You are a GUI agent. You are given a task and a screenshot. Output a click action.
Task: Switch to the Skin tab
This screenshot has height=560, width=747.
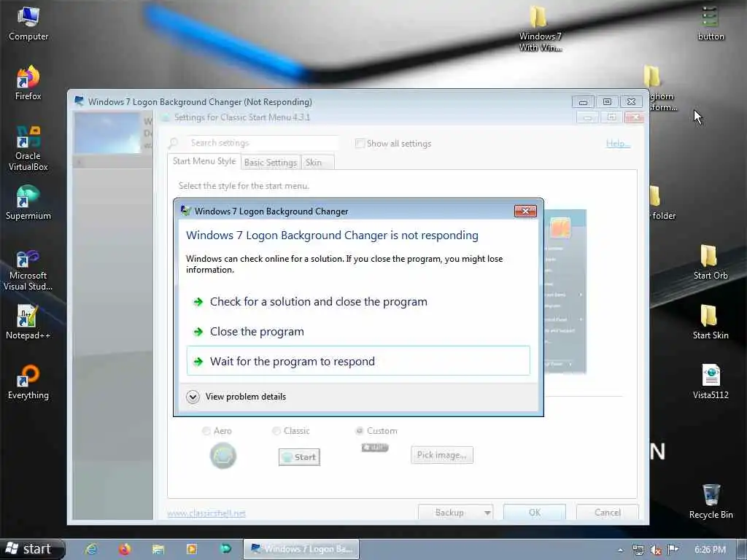pyautogui.click(x=317, y=163)
